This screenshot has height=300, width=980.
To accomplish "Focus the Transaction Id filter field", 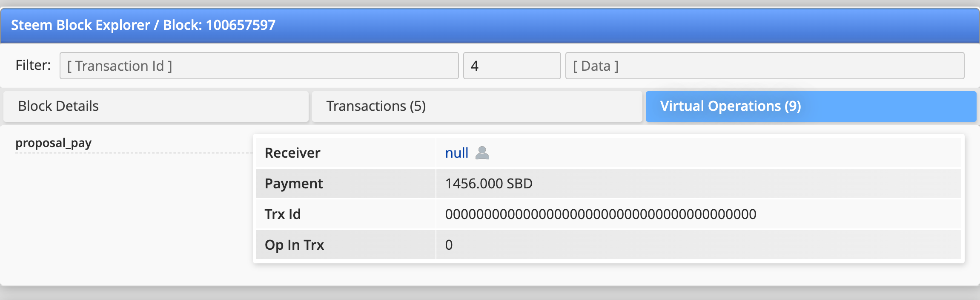I will pyautogui.click(x=259, y=66).
